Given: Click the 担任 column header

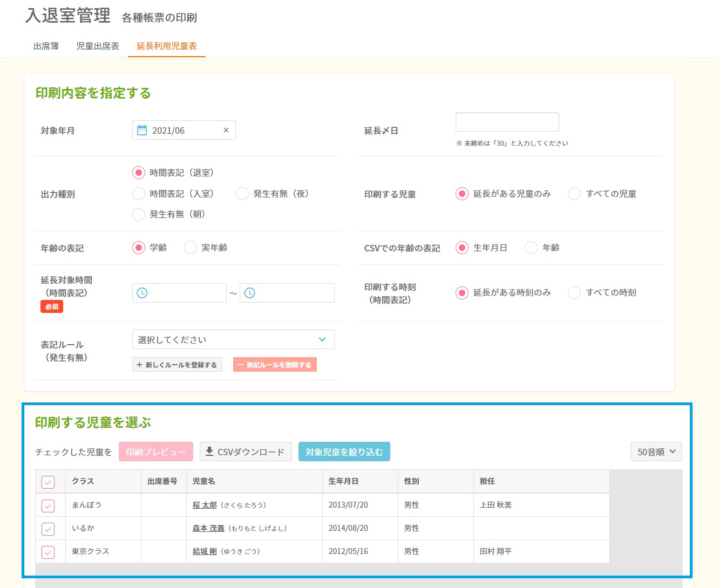Looking at the screenshot, I should [541, 481].
